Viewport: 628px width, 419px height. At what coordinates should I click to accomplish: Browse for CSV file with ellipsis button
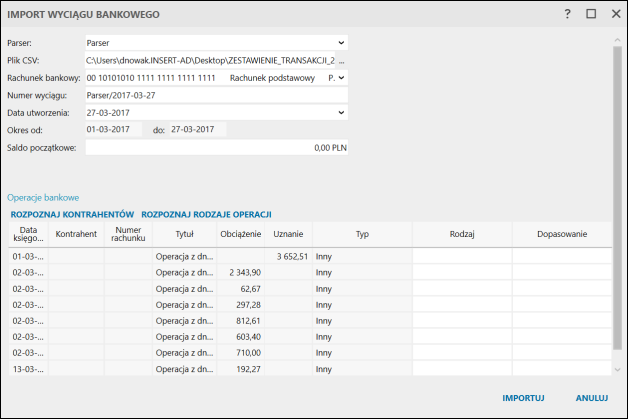[341, 61]
